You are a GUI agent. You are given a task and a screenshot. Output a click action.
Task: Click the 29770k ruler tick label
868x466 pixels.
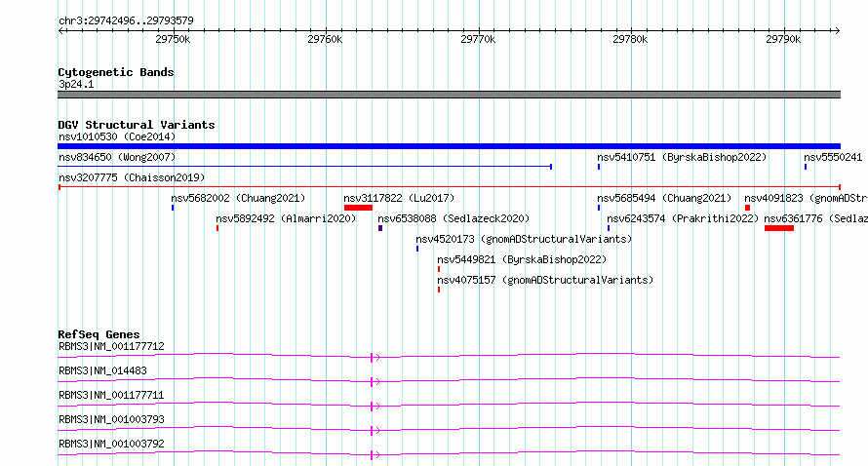coord(478,39)
